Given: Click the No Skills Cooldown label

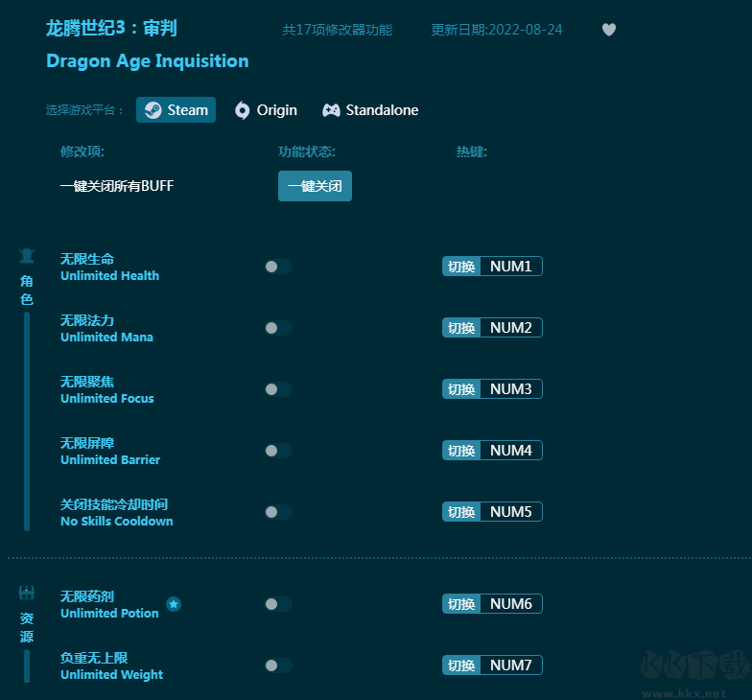Looking at the screenshot, I should tap(117, 522).
